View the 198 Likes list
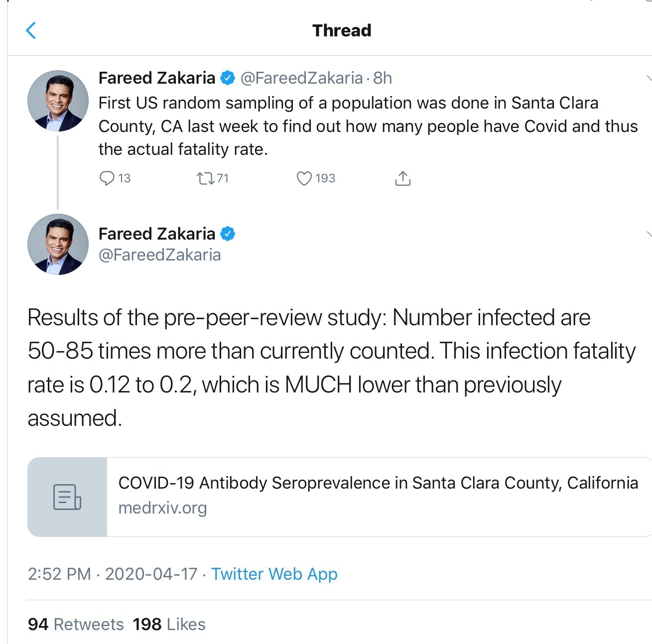The image size is (652, 644). point(169,625)
